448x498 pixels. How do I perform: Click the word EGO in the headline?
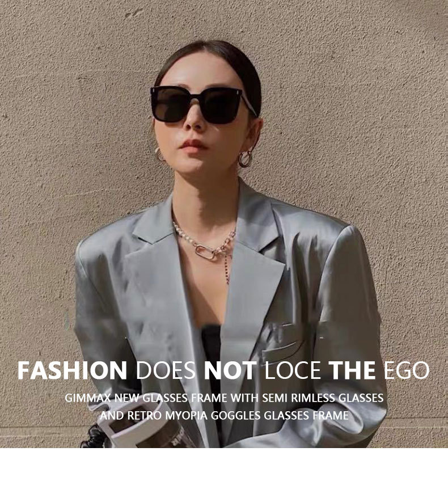click(x=407, y=370)
